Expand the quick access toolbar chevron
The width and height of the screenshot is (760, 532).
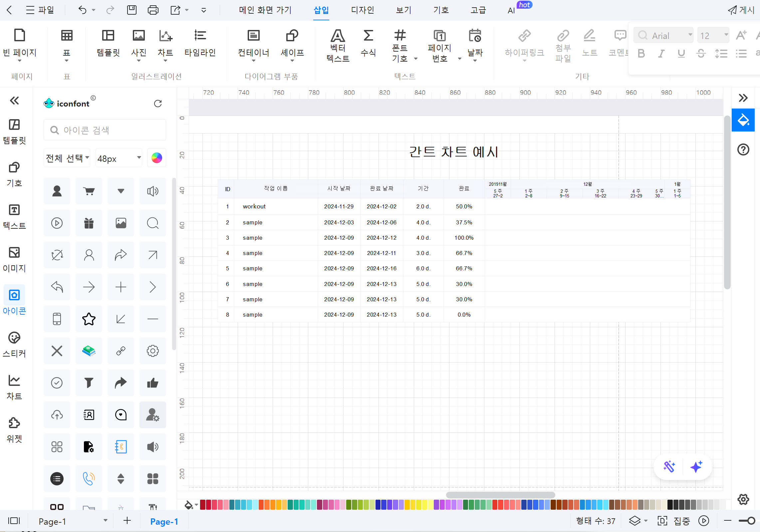click(x=204, y=10)
